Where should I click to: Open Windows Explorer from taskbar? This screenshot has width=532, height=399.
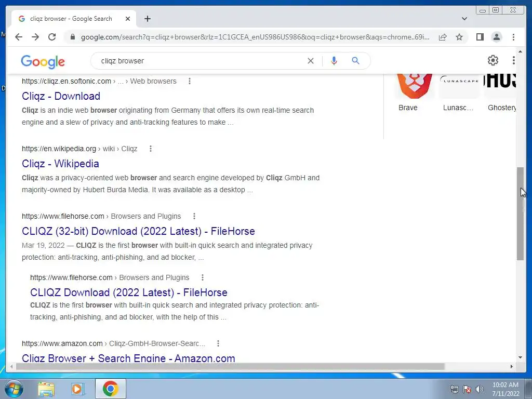pyautogui.click(x=46, y=389)
